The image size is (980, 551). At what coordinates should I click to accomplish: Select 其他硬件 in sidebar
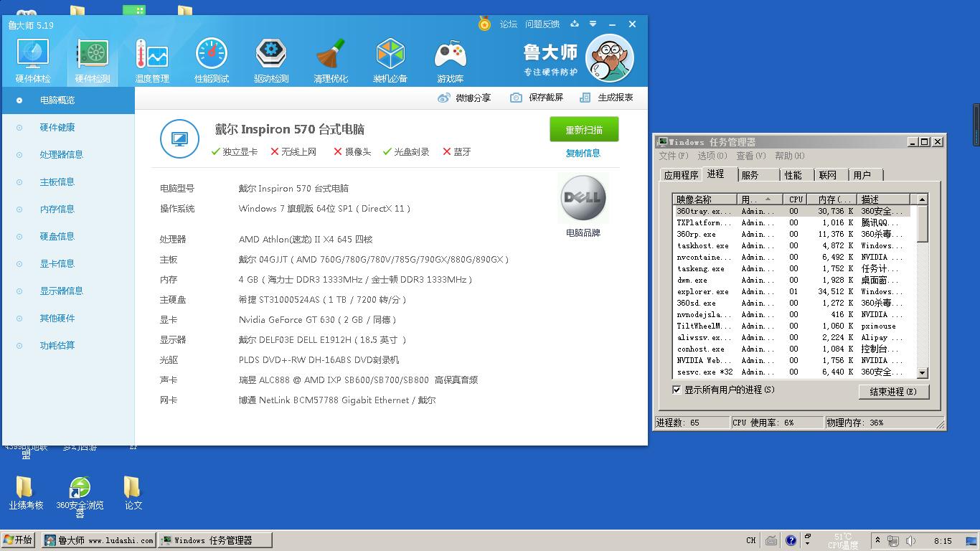(57, 319)
